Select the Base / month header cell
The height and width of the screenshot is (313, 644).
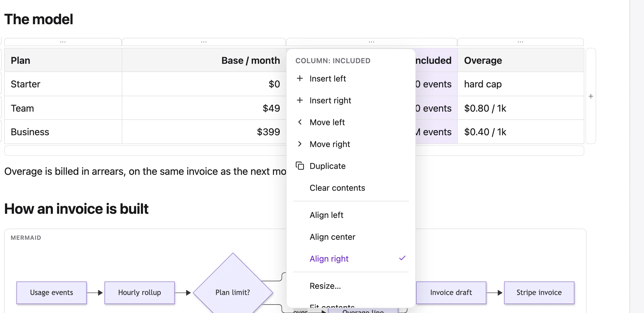(204, 60)
